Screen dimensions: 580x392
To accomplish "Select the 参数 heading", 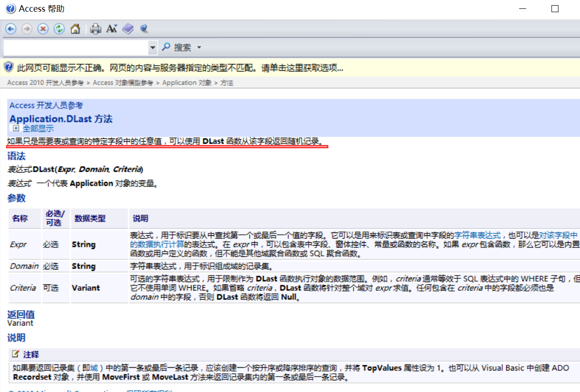I will (x=16, y=198).
